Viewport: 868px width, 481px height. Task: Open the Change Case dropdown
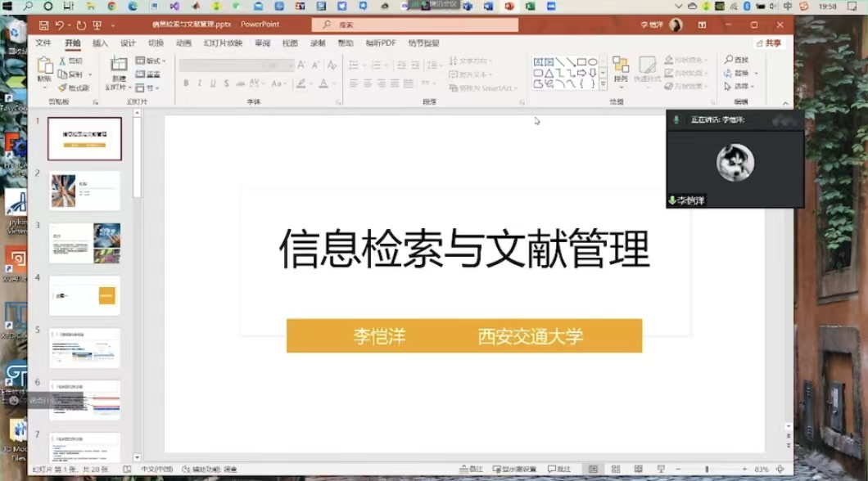278,83
